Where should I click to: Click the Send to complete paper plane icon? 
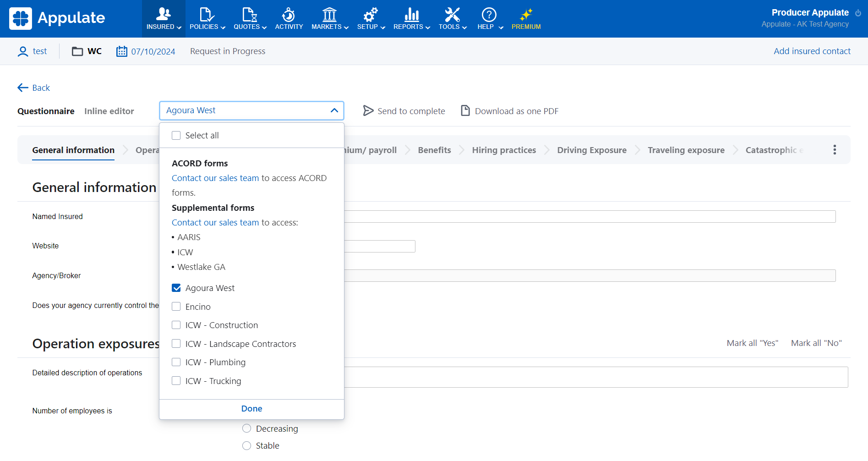point(368,110)
